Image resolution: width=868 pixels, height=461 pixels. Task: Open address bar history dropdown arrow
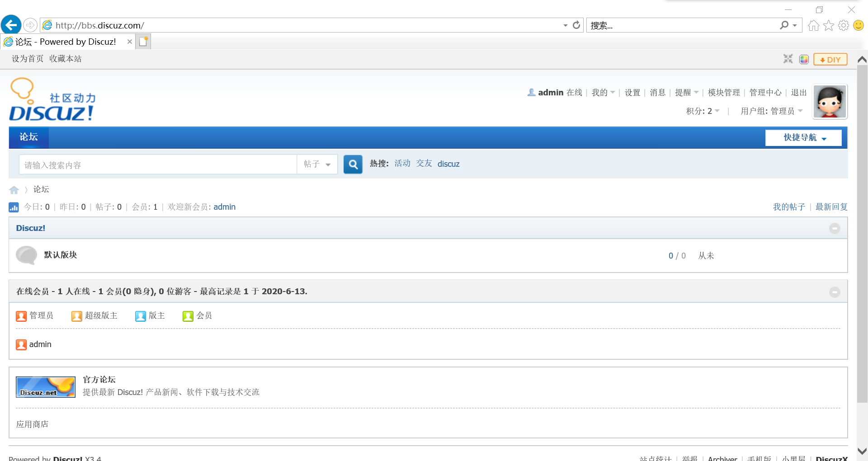[x=565, y=25]
